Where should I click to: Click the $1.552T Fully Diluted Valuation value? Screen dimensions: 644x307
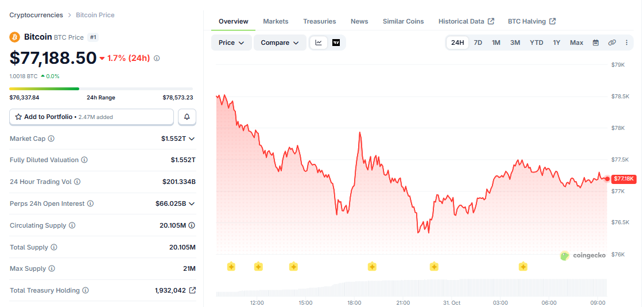click(x=183, y=160)
